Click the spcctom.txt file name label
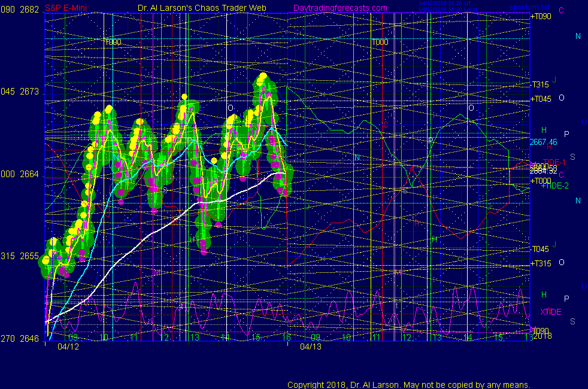The image size is (588, 389). pos(529,7)
